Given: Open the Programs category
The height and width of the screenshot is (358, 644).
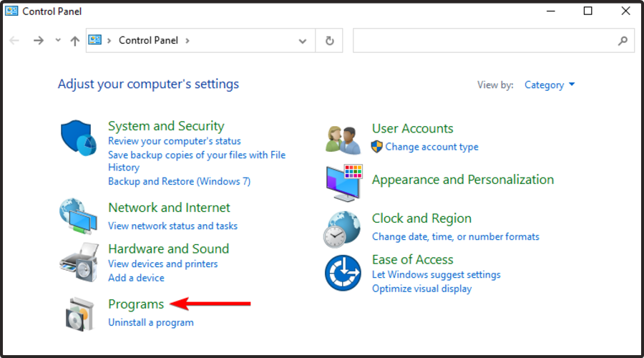Looking at the screenshot, I should pyautogui.click(x=136, y=304).
